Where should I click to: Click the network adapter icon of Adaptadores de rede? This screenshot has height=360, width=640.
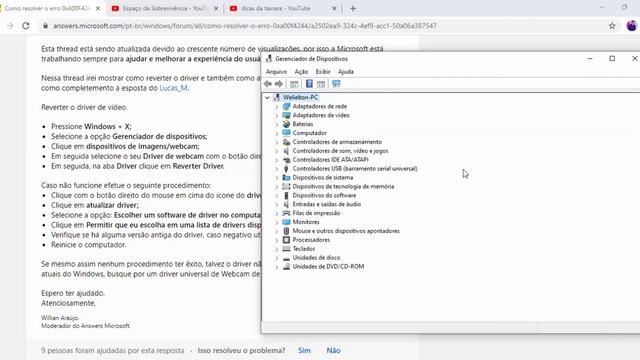click(286, 107)
